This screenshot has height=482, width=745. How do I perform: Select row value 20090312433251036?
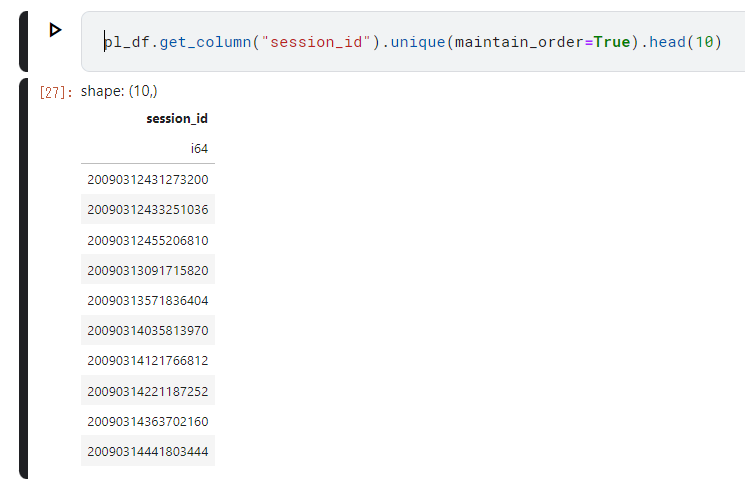coord(148,210)
